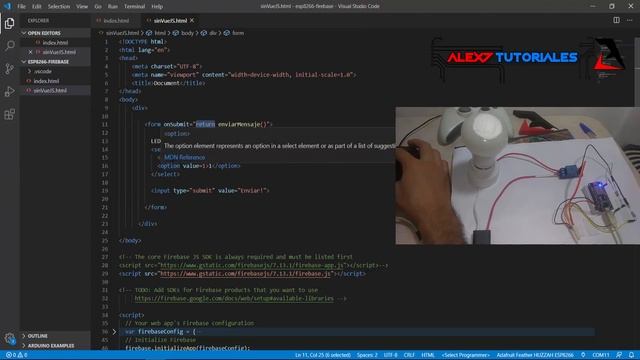Image resolution: width=640 pixels, height=360 pixels.
Task: Open the Run menu
Action: (113, 7)
